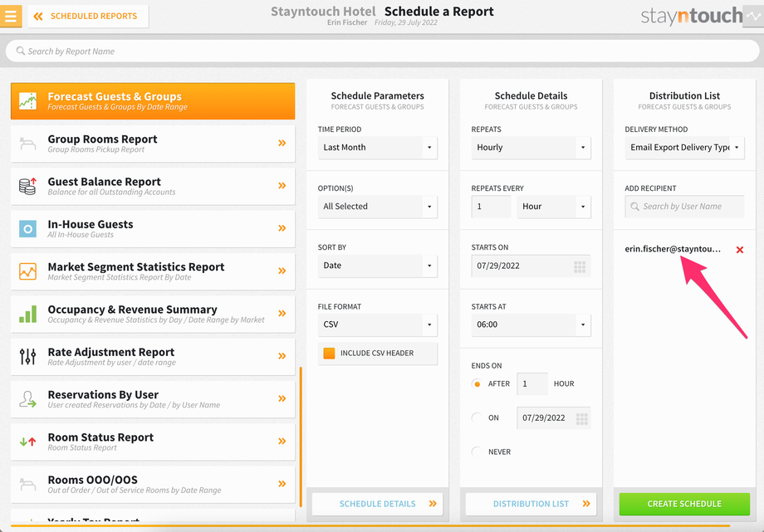
Task: Open the Starts On calendar icon
Action: click(x=580, y=266)
